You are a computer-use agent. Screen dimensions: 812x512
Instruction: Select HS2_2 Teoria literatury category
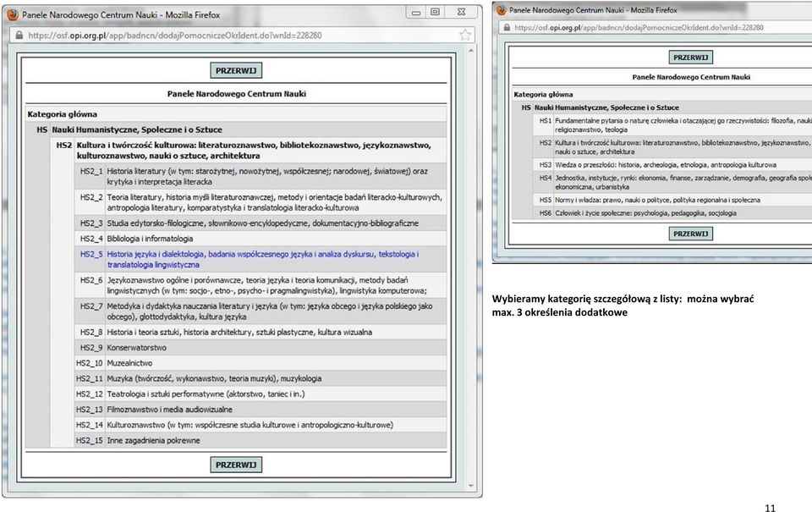pos(261,202)
